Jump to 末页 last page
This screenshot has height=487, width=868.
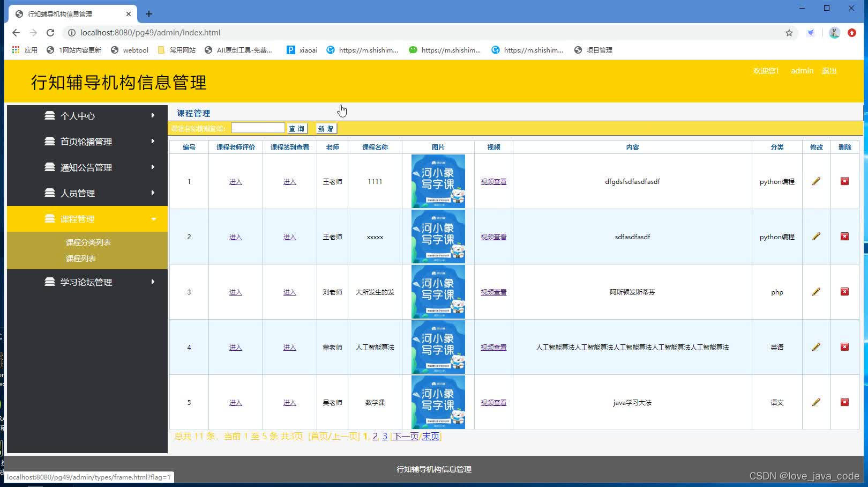coord(431,437)
